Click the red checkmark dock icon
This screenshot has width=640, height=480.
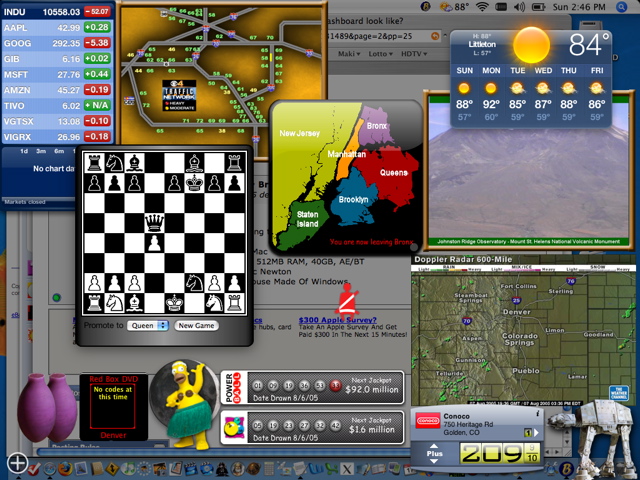pos(33,469)
